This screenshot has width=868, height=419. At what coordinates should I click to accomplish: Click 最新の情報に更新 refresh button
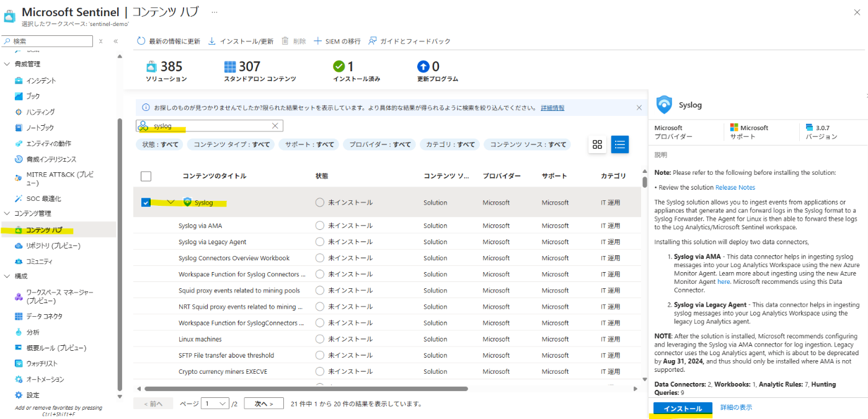168,41
